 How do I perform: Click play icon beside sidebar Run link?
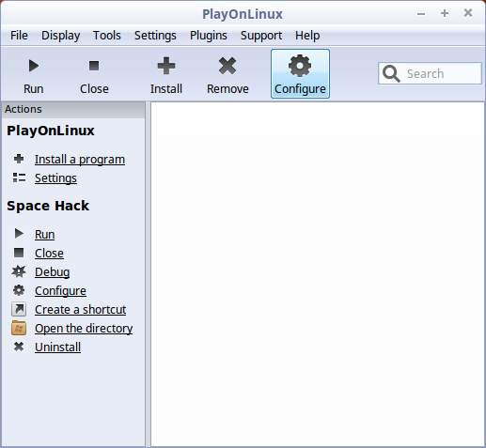(19, 233)
